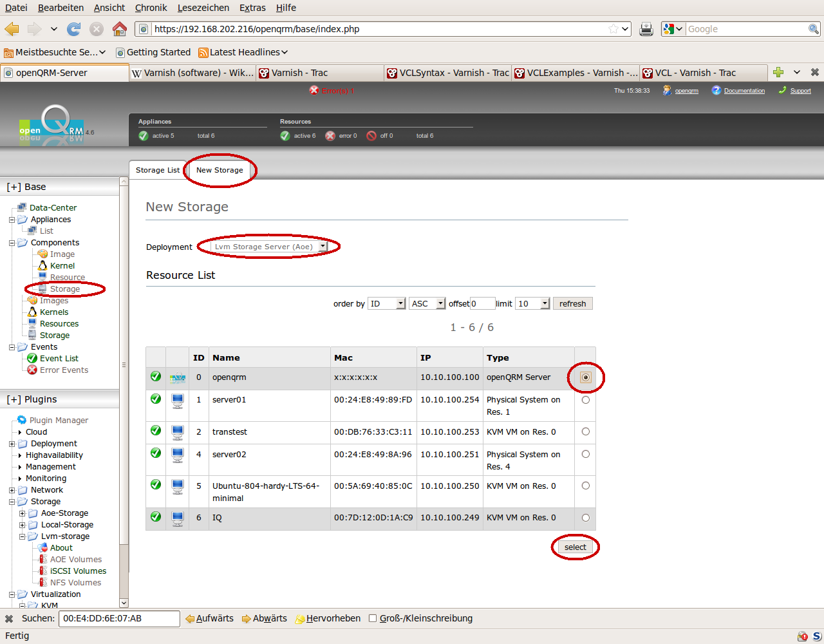Viewport: 824px width, 644px height.
Task: Open the Documentation link in header
Action: (x=744, y=91)
